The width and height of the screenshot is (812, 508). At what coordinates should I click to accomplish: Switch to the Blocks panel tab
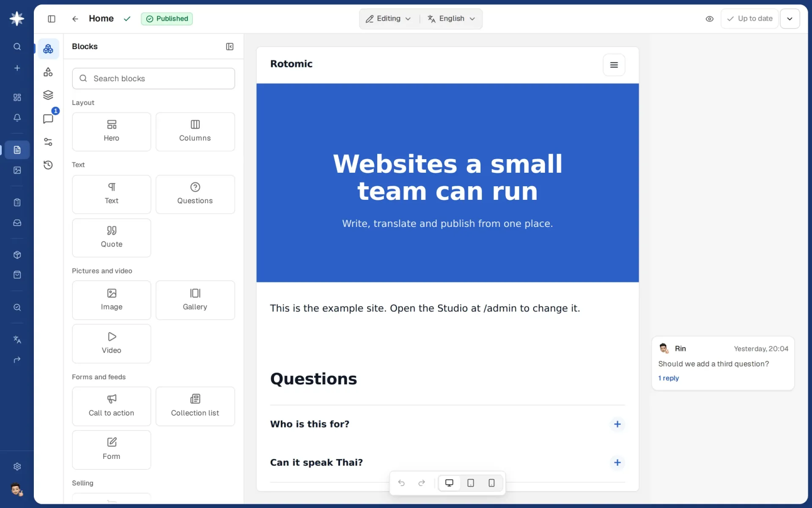pyautogui.click(x=48, y=49)
